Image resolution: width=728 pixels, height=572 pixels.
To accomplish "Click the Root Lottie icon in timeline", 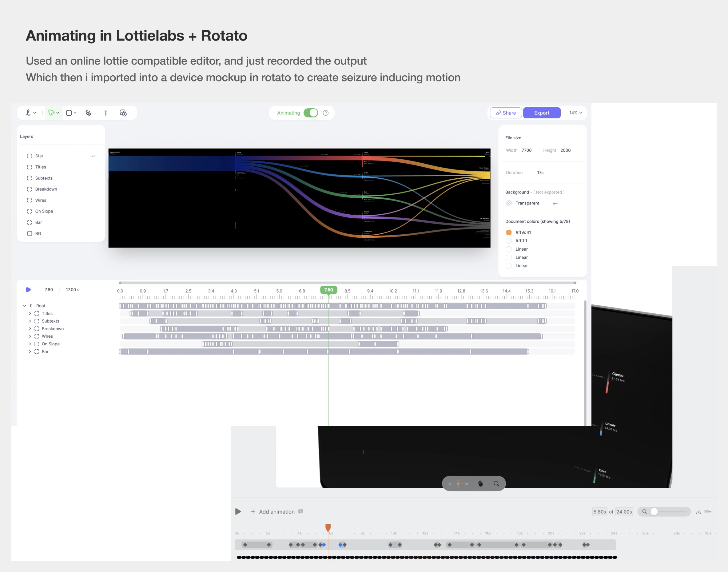I will 31,305.
